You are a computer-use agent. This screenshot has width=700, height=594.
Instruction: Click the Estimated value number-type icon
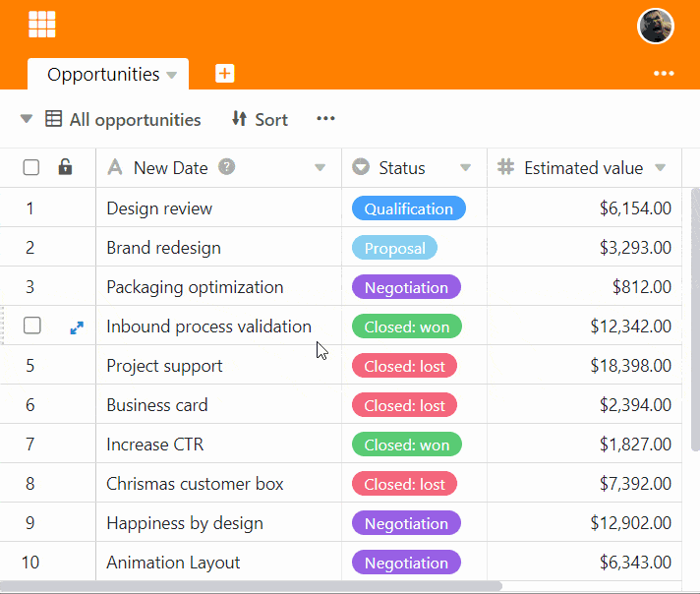coord(506,167)
